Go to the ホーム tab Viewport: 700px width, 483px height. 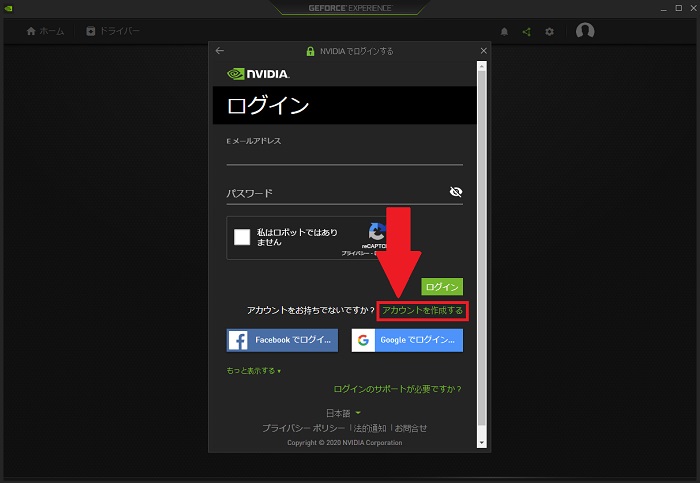(x=45, y=31)
